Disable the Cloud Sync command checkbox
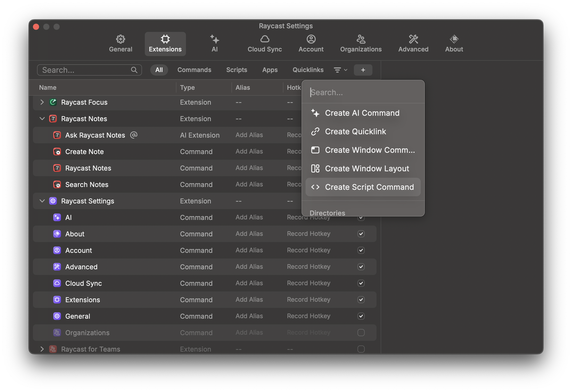 point(361,283)
